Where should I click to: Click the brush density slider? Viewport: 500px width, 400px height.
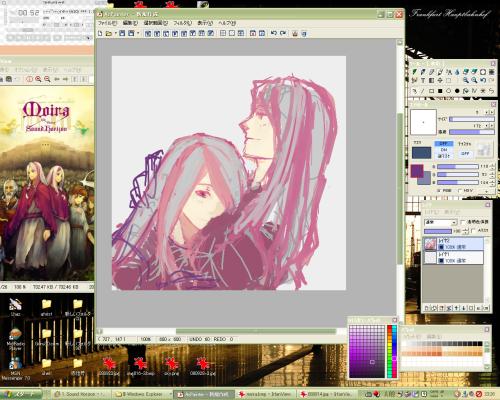[472, 132]
